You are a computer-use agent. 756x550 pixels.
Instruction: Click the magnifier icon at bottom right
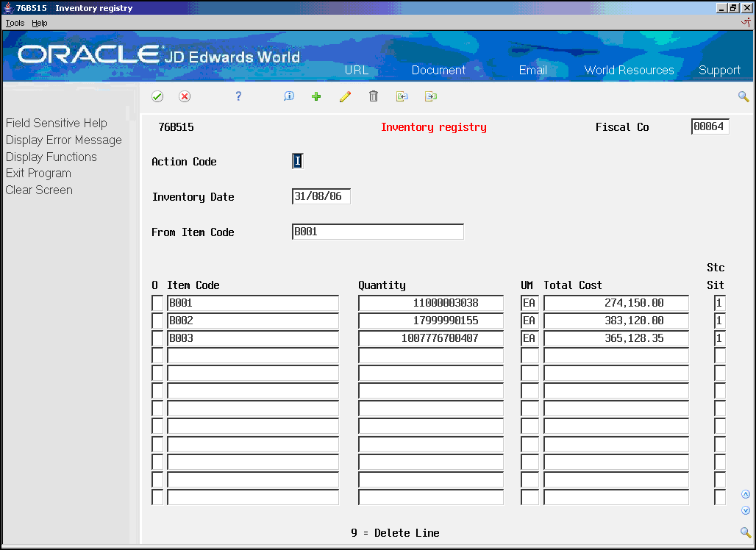point(746,532)
